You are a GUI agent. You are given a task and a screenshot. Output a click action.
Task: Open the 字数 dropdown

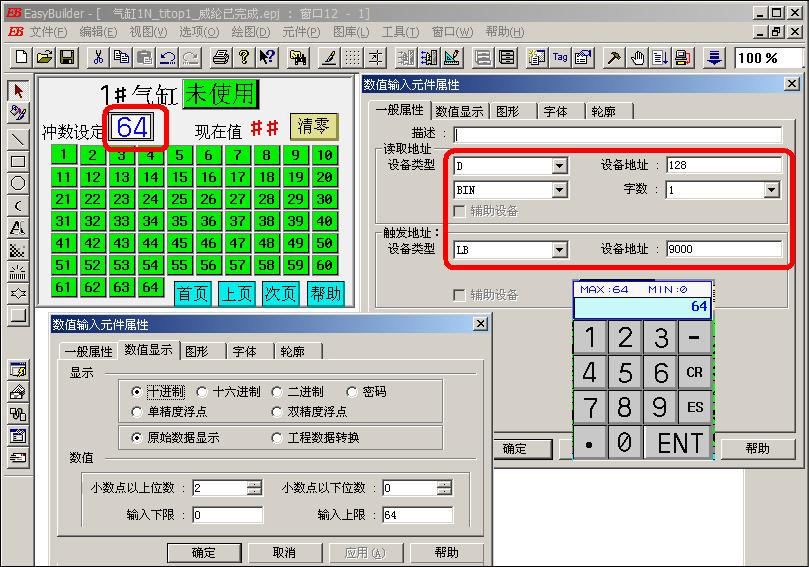click(771, 189)
